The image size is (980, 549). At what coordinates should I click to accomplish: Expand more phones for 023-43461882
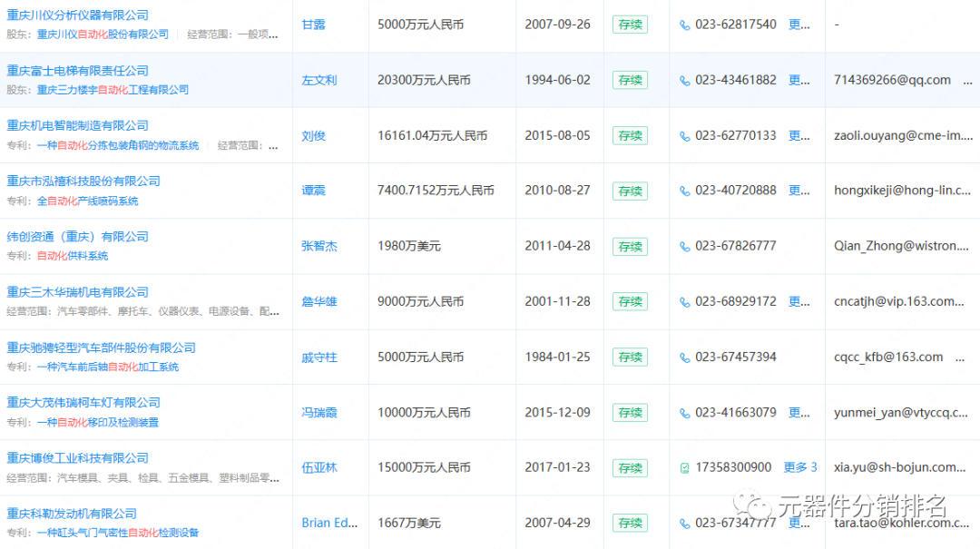(x=799, y=80)
